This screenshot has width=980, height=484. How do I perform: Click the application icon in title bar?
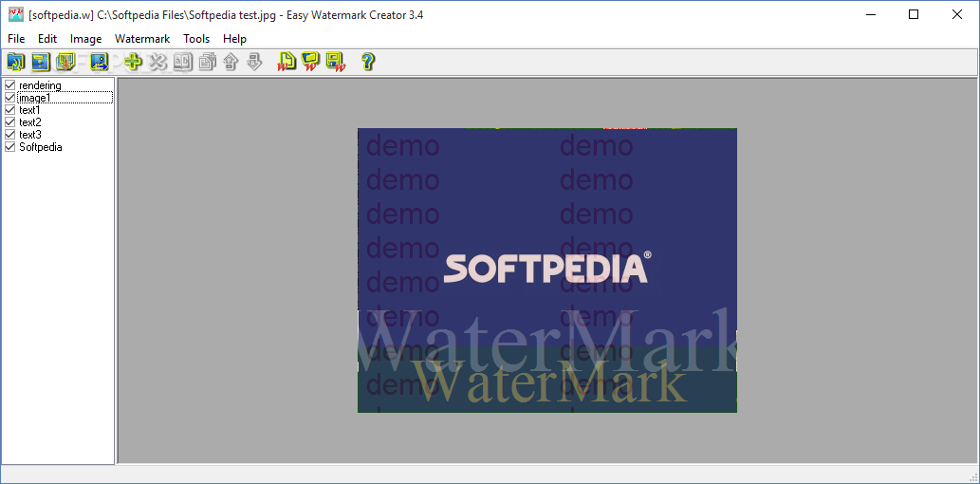[16, 15]
